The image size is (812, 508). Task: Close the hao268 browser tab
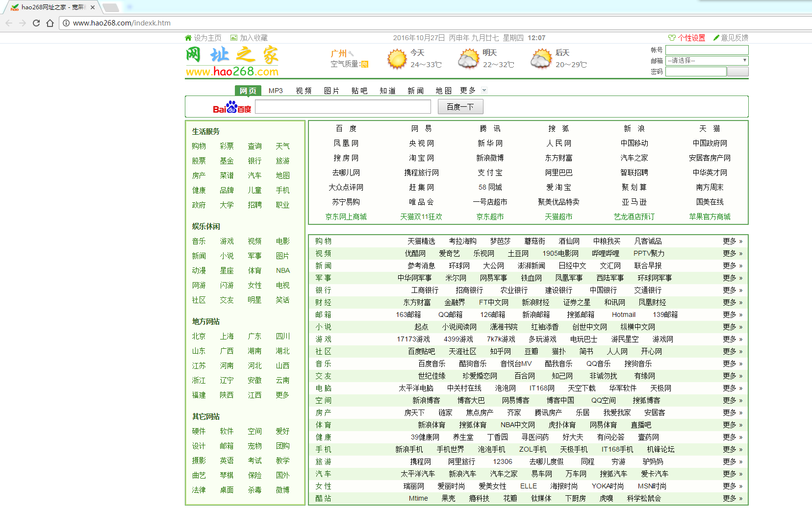point(93,7)
